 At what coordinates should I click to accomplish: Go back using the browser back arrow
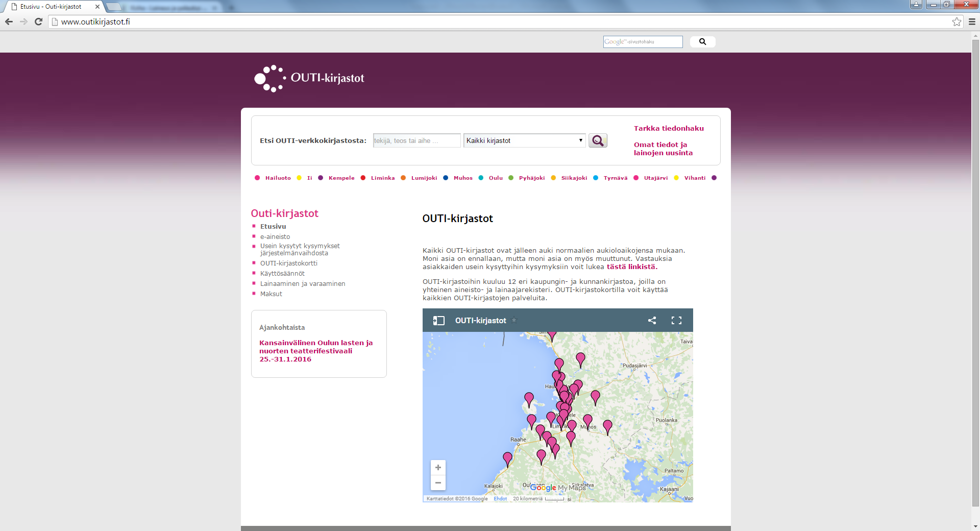coord(9,21)
